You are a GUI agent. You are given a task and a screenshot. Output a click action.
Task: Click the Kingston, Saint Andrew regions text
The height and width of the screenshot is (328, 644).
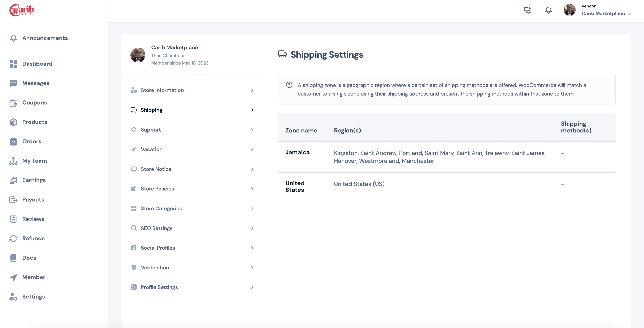440,157
